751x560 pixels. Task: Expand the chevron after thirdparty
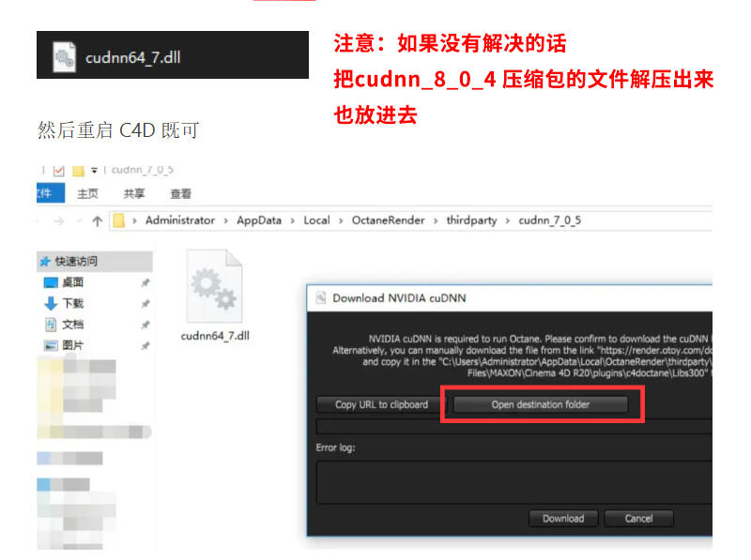(508, 220)
